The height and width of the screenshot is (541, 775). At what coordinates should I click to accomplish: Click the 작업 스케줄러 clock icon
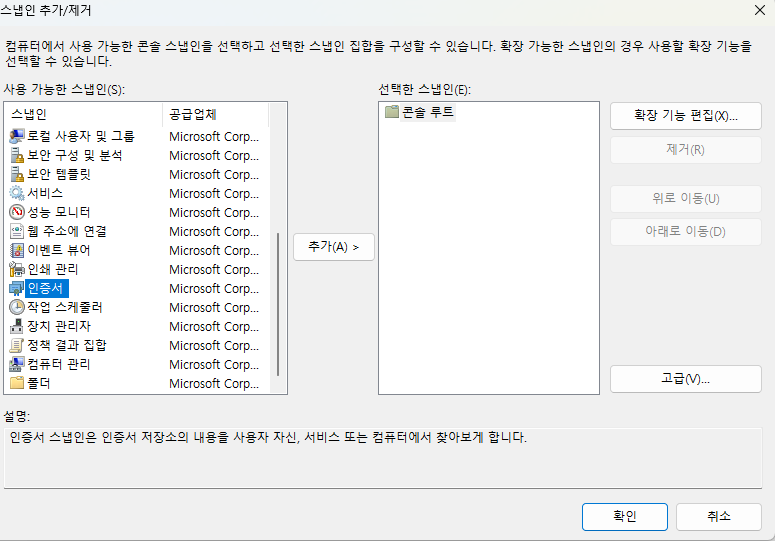[x=17, y=307]
